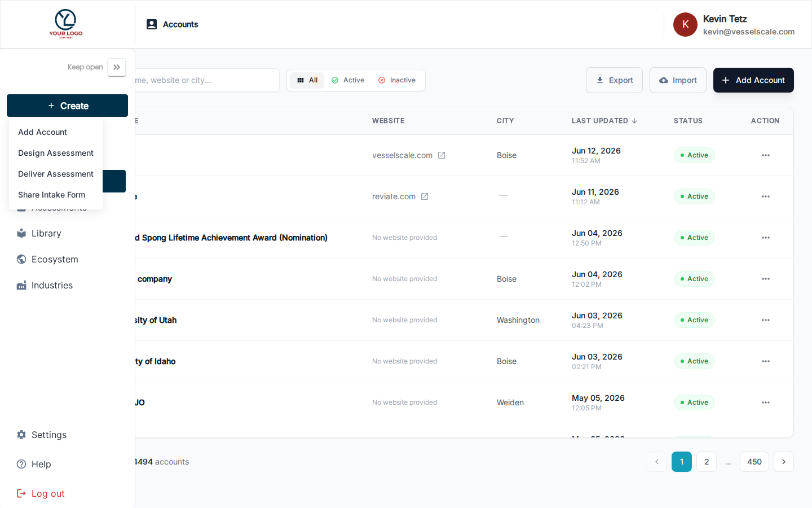Open the actions menu for the vesselscale.com row
The width and height of the screenshot is (812, 508).
click(766, 155)
